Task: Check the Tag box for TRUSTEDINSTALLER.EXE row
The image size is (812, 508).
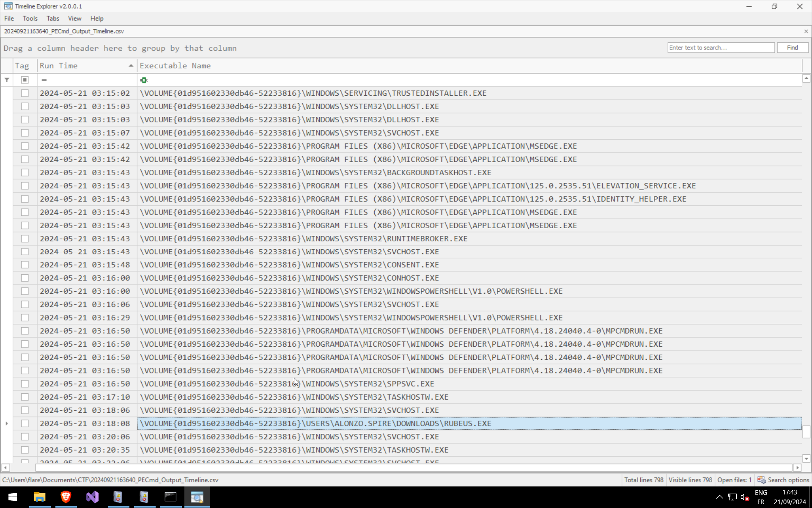Action: (25, 93)
